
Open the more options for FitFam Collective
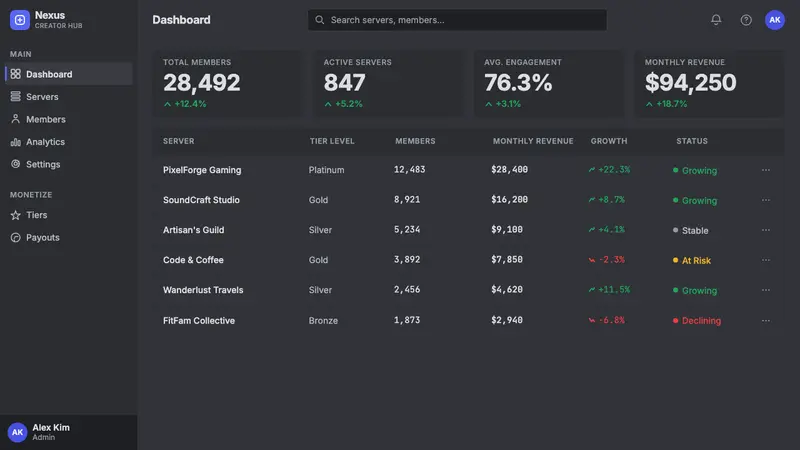766,320
